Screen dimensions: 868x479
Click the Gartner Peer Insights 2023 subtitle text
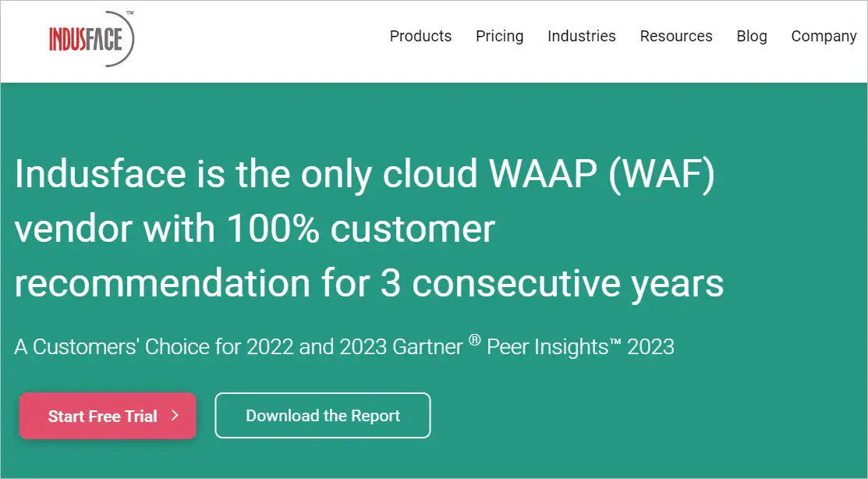(343, 346)
